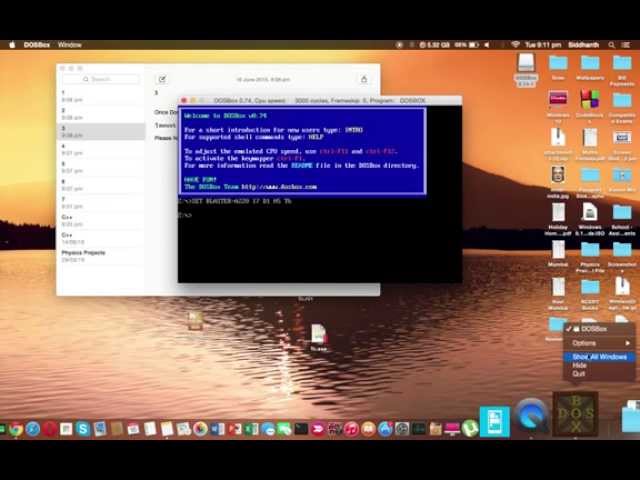Click the compose new note icon
This screenshot has width=640, height=480.
point(162,79)
